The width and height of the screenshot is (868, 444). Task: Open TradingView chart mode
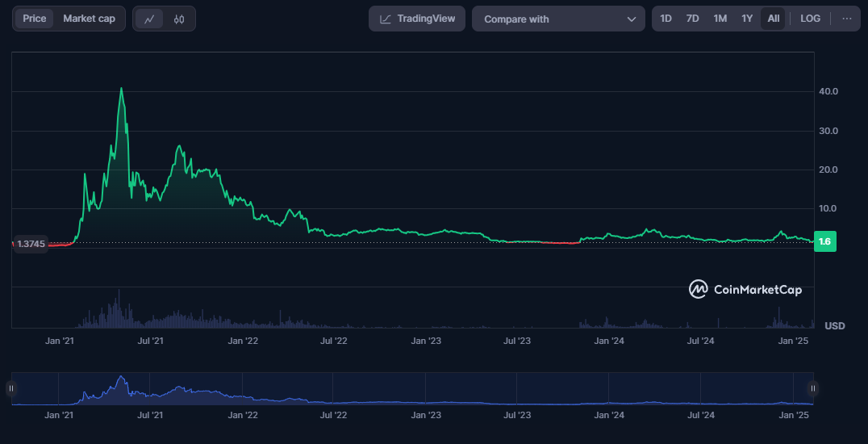[x=417, y=19]
